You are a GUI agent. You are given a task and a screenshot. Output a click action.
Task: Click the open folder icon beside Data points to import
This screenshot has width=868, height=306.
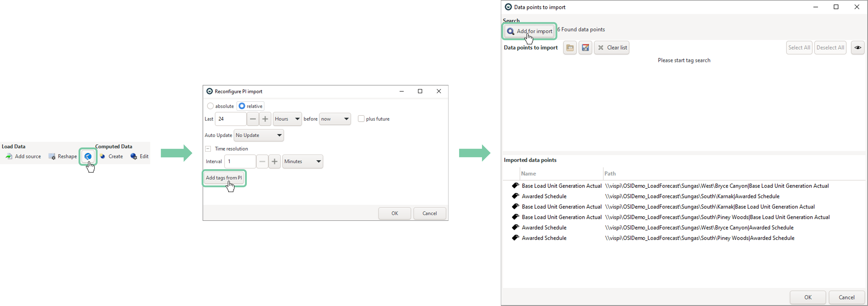(x=570, y=48)
